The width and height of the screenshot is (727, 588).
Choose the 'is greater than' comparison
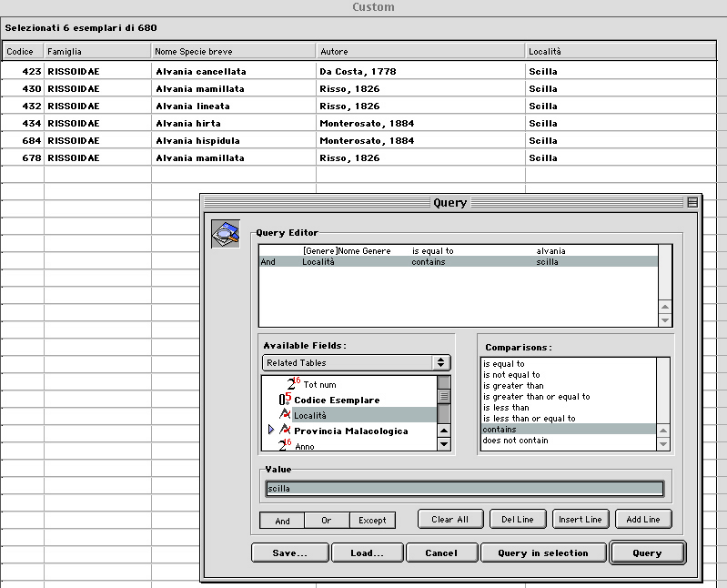click(569, 386)
